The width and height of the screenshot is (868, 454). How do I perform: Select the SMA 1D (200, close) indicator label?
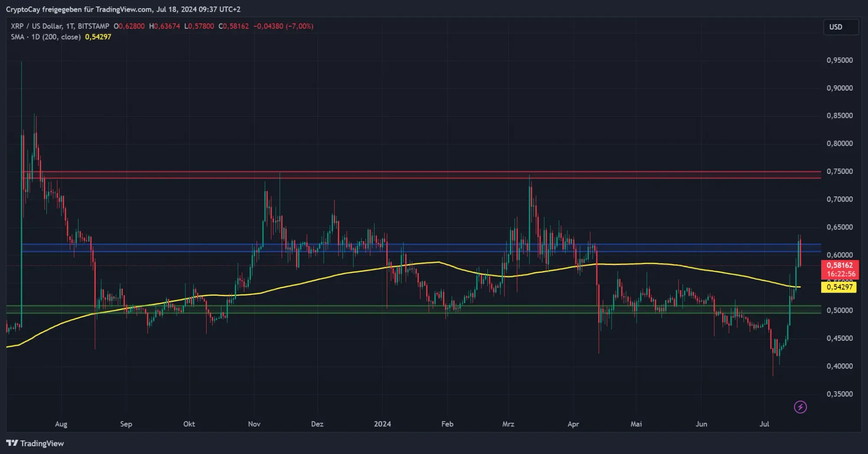pyautogui.click(x=46, y=37)
